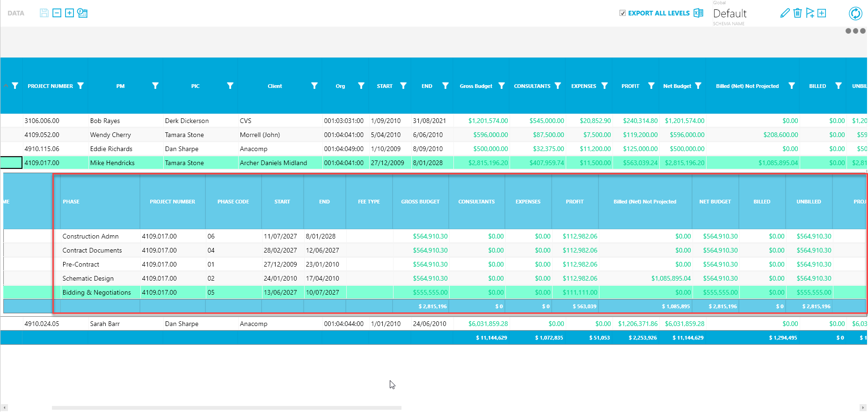Sort by the PHASE CODE column header
Screen dimensions: 868x413
click(x=233, y=202)
